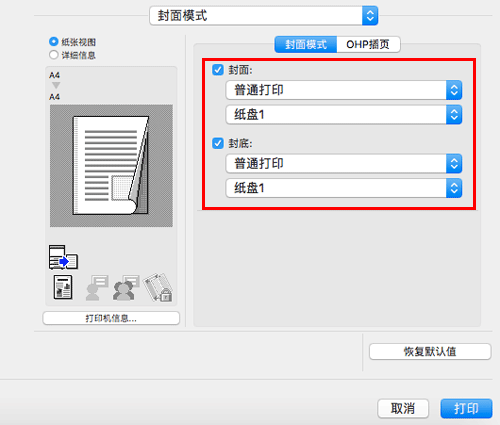Click the single user with note icon
This screenshot has height=425, width=500.
coord(96,288)
